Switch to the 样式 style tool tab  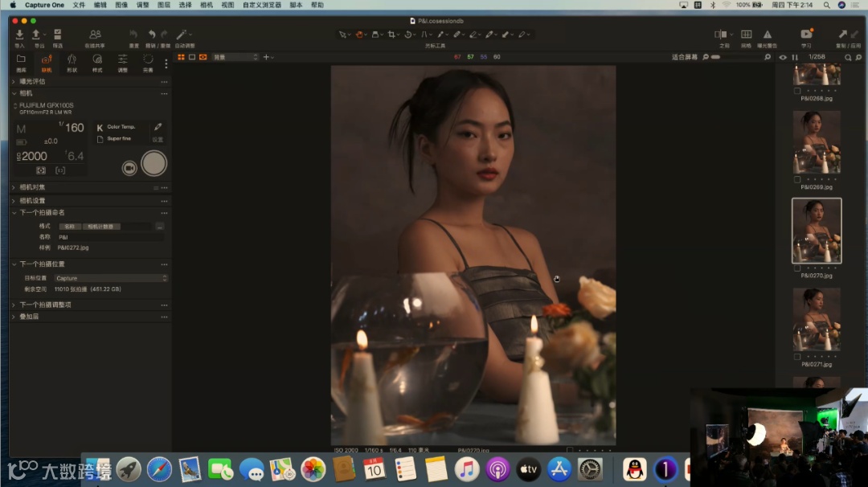pyautogui.click(x=97, y=63)
